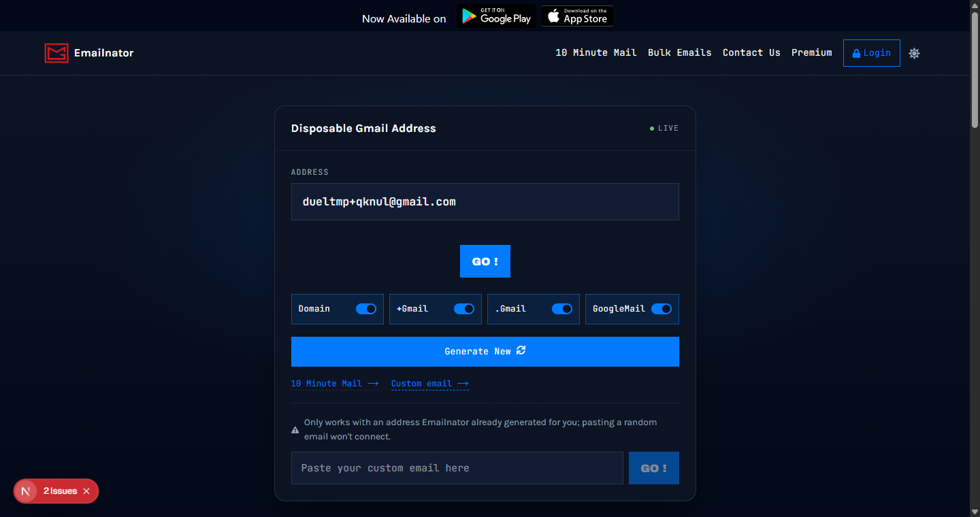Follow the Custom email arrow link
Screen dimensions: 980x517
pyautogui.click(x=430, y=384)
